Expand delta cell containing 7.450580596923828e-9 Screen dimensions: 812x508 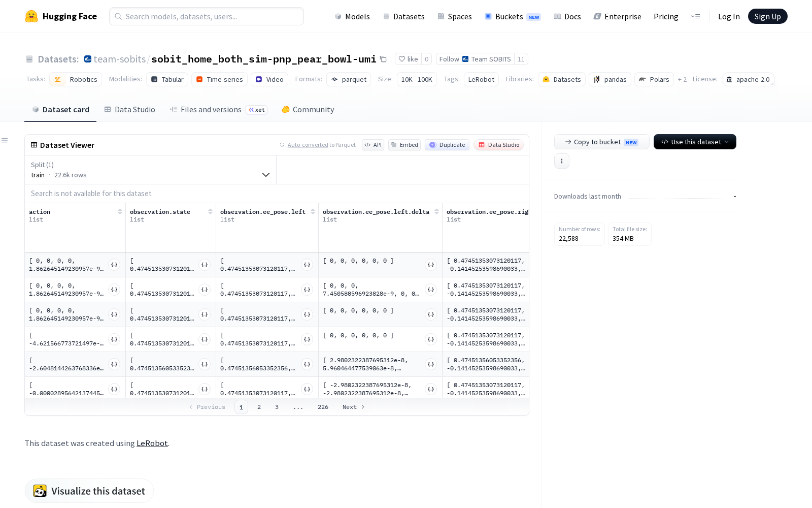(x=431, y=290)
